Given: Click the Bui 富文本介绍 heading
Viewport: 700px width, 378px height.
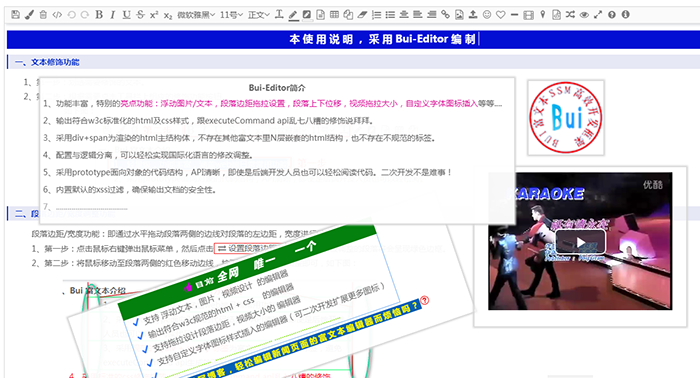Looking at the screenshot, I should pyautogui.click(x=94, y=291).
